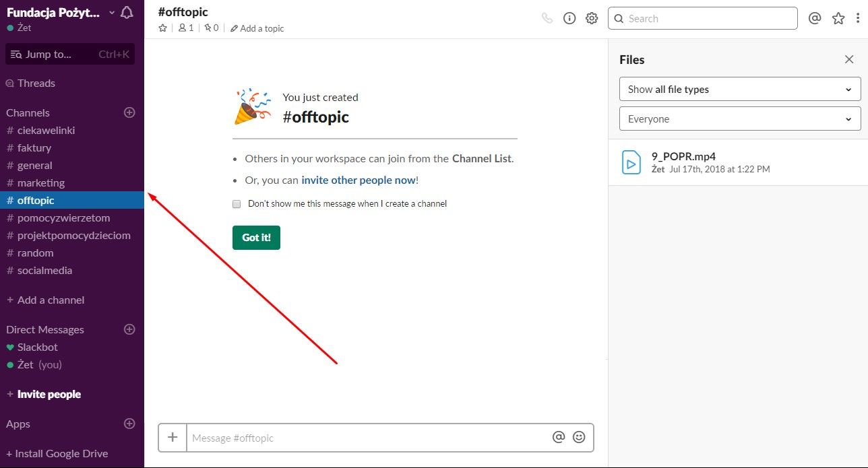Open the 9_POPR.mp4 file
Image resolution: width=868 pixels, height=468 pixels.
point(683,156)
